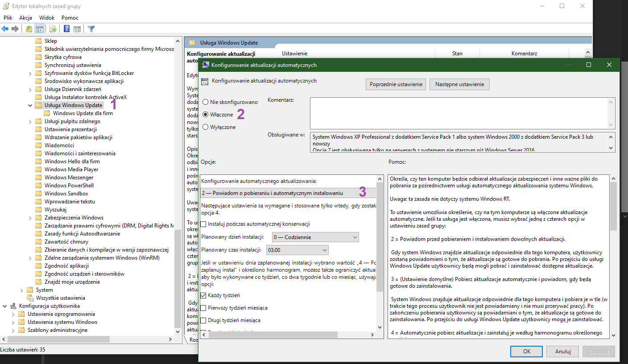This screenshot has width=628, height=364.
Task: Expand the 'Zabezpieczenia Windows' tree folder
Action: click(x=30, y=218)
